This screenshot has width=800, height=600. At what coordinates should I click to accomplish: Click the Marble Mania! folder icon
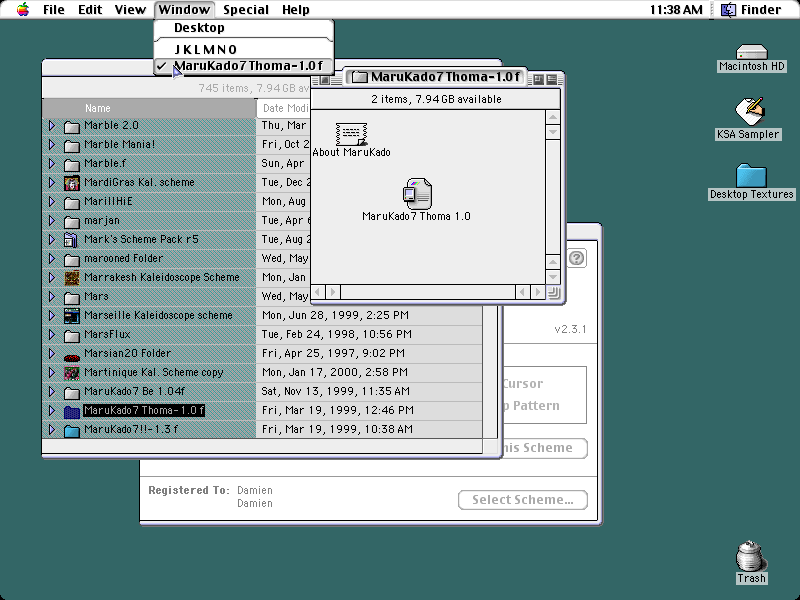pos(72,145)
